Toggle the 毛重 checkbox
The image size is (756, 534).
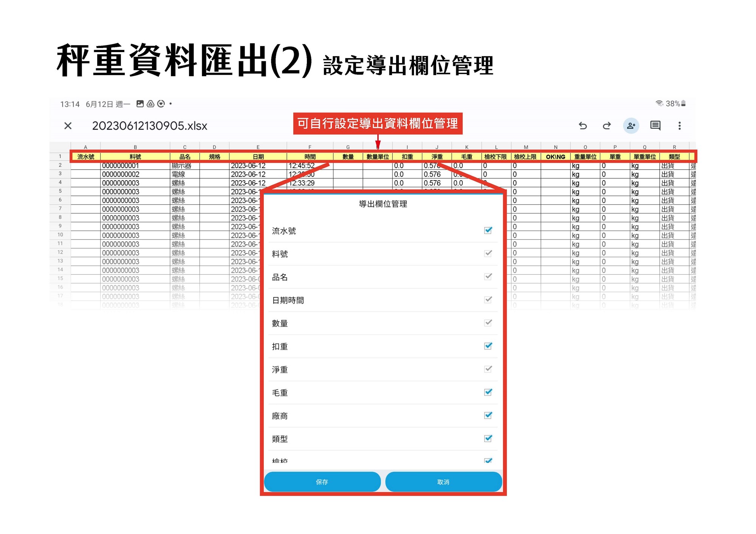(x=488, y=392)
